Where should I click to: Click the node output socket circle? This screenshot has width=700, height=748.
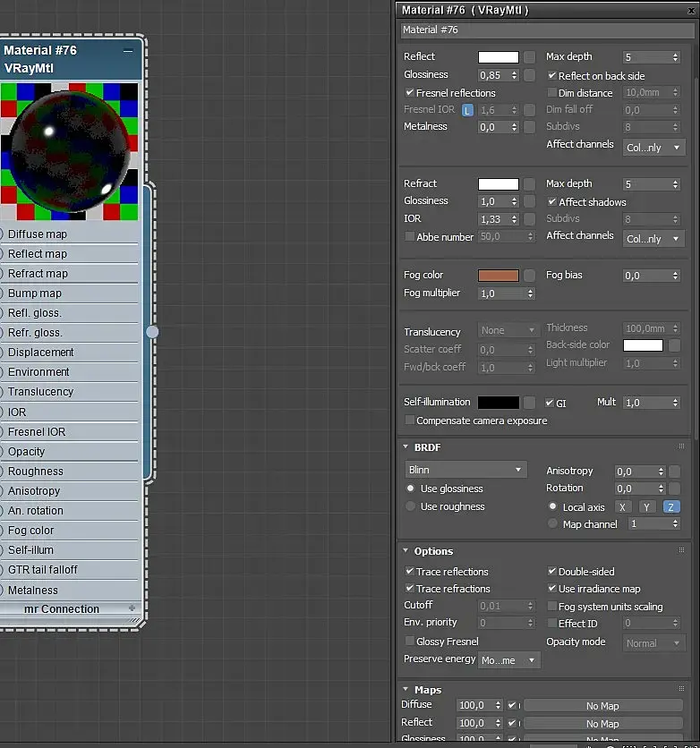tap(152, 332)
